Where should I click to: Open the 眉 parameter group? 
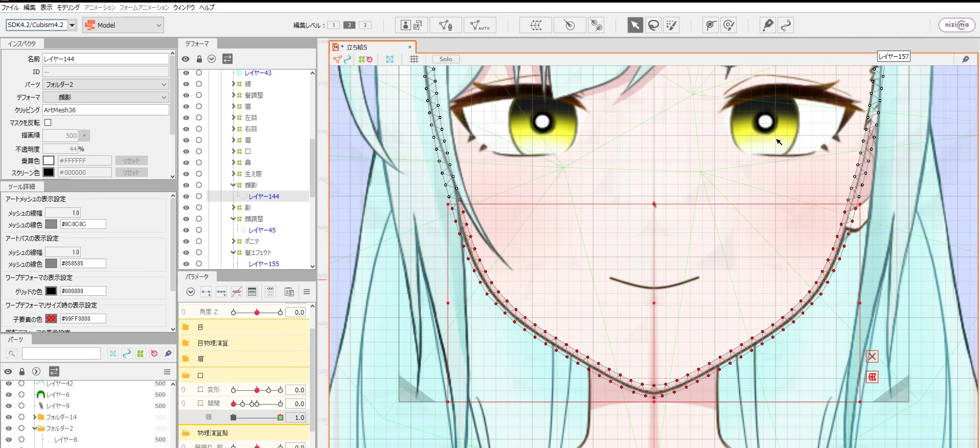(244, 359)
